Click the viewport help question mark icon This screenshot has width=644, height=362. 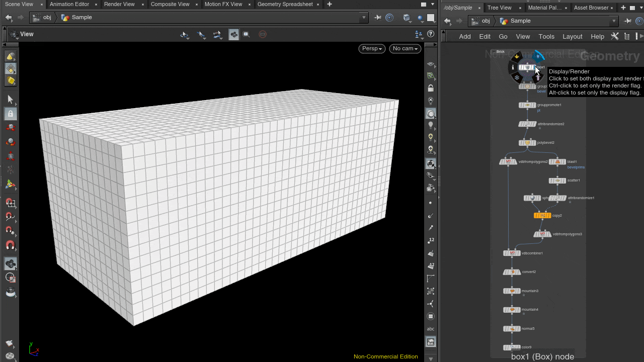click(431, 34)
